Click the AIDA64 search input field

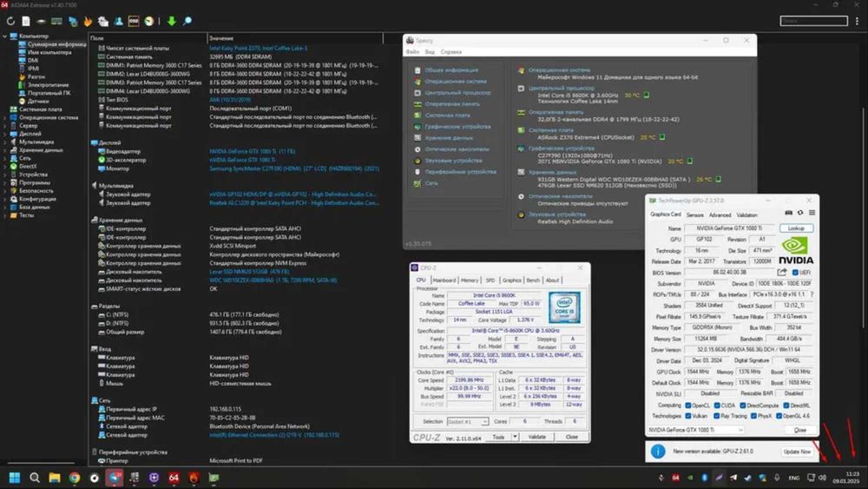(x=814, y=21)
